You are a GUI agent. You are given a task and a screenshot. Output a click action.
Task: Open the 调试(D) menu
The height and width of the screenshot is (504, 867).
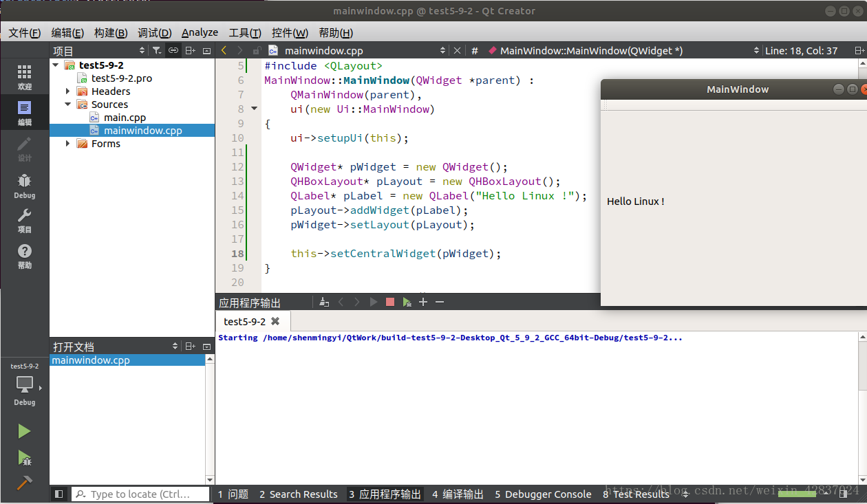pyautogui.click(x=154, y=32)
